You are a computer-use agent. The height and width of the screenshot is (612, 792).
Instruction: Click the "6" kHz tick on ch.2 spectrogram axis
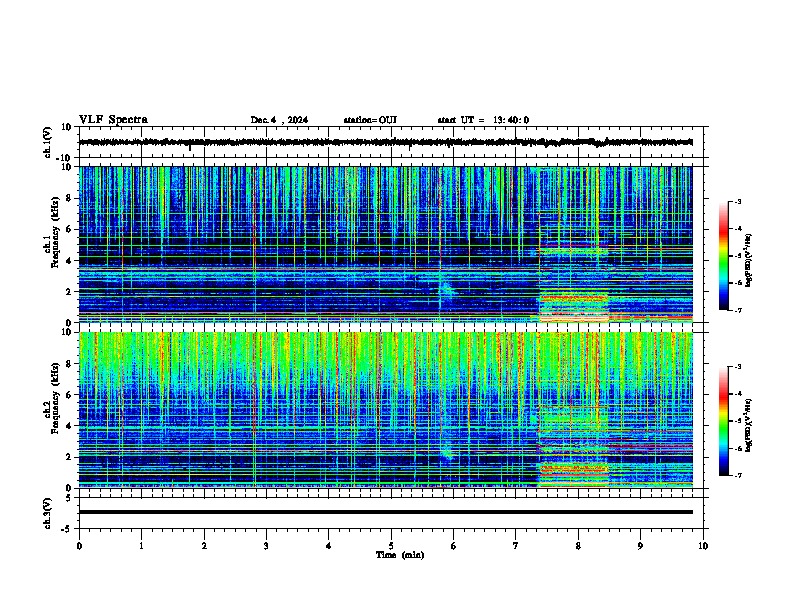click(69, 395)
